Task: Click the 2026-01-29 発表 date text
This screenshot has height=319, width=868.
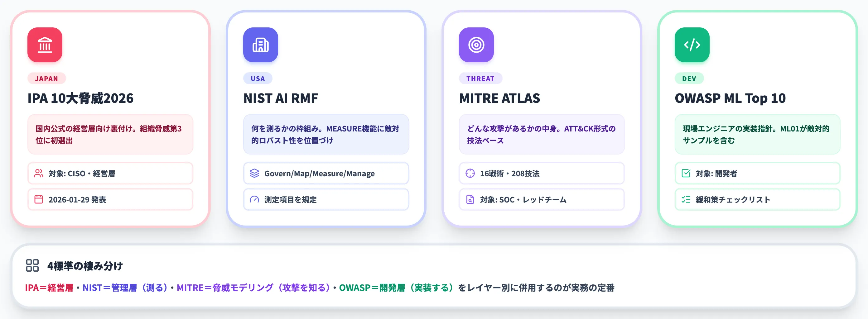Action: 77,200
